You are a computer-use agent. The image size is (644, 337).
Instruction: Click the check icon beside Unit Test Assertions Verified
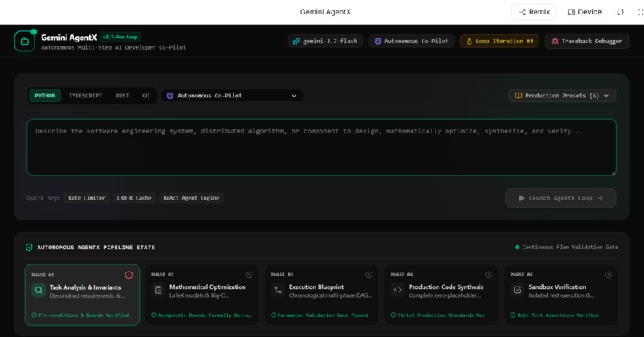(513, 315)
